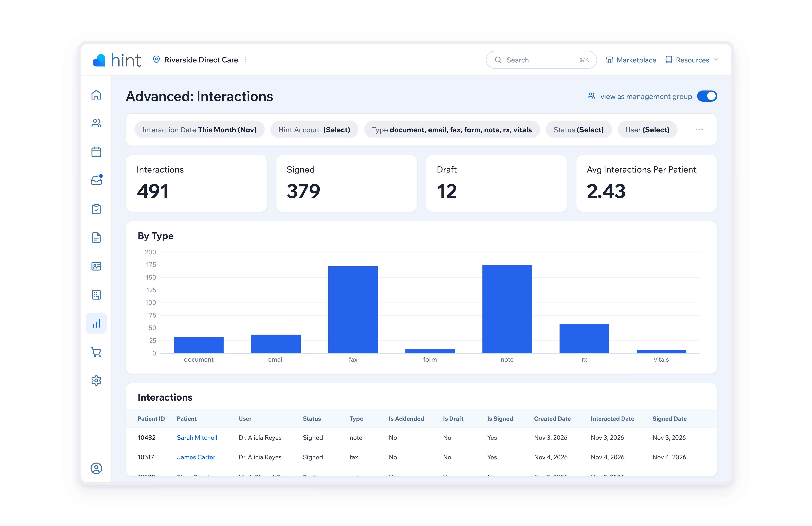Open the Patients people icon in sidebar
This screenshot has height=526, width=812.
tap(96, 123)
